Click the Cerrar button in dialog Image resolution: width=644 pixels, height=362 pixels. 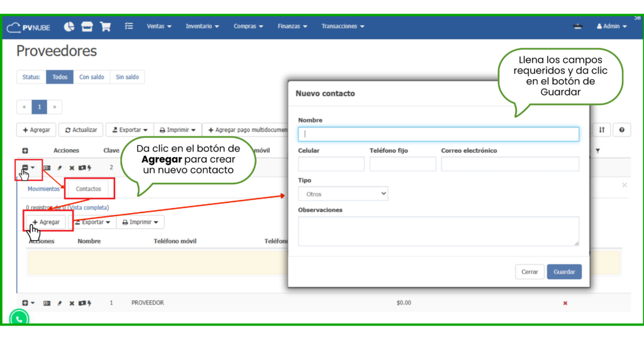[x=530, y=271]
